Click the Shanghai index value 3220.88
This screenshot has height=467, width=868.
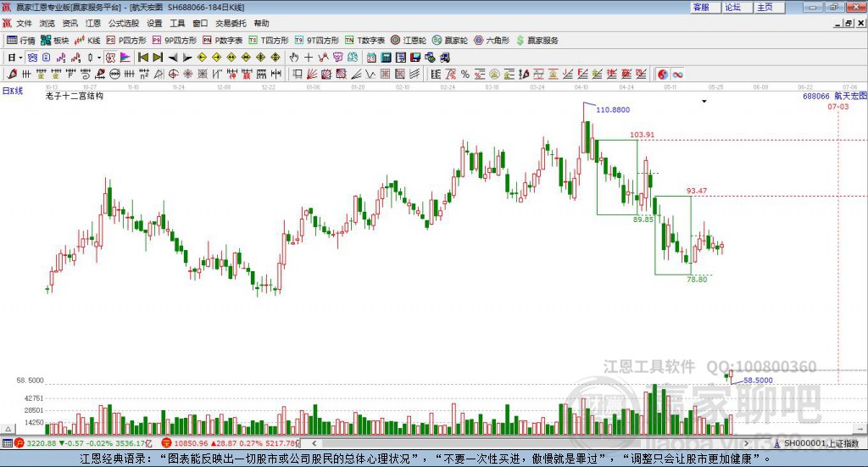tap(41, 443)
